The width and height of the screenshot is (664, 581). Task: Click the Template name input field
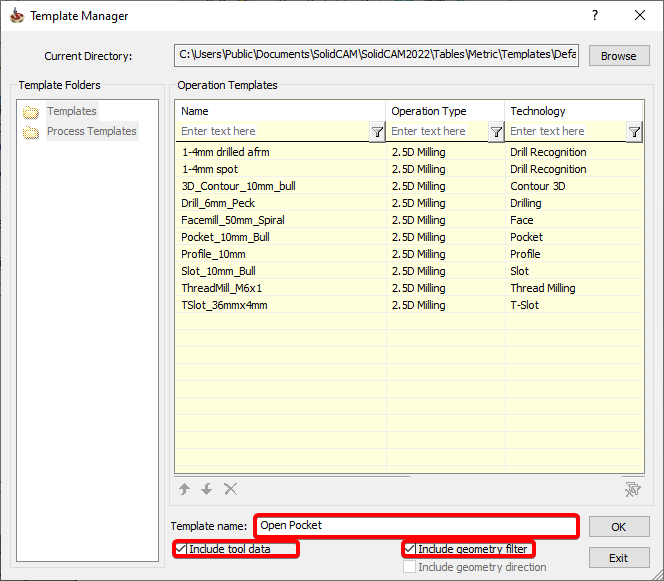click(x=416, y=525)
